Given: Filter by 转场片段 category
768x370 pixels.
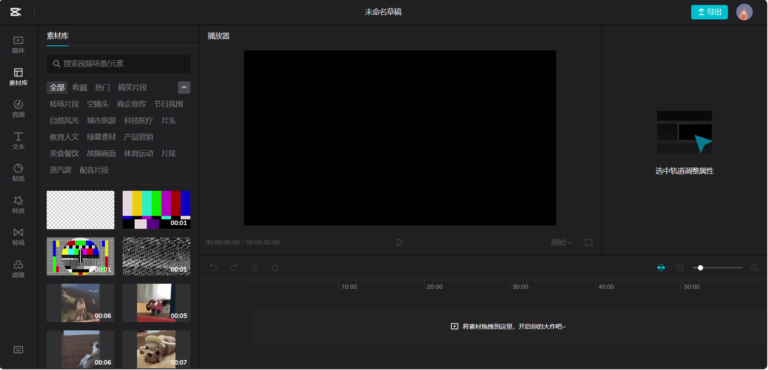Looking at the screenshot, I should click(x=64, y=104).
